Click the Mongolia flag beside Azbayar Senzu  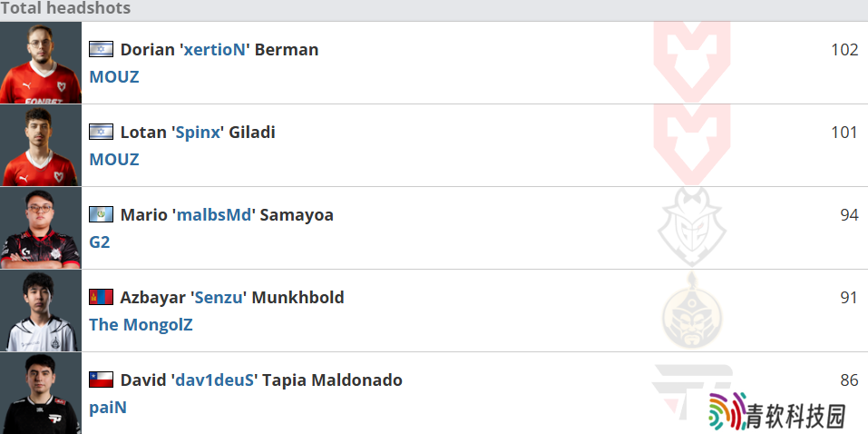click(x=102, y=297)
